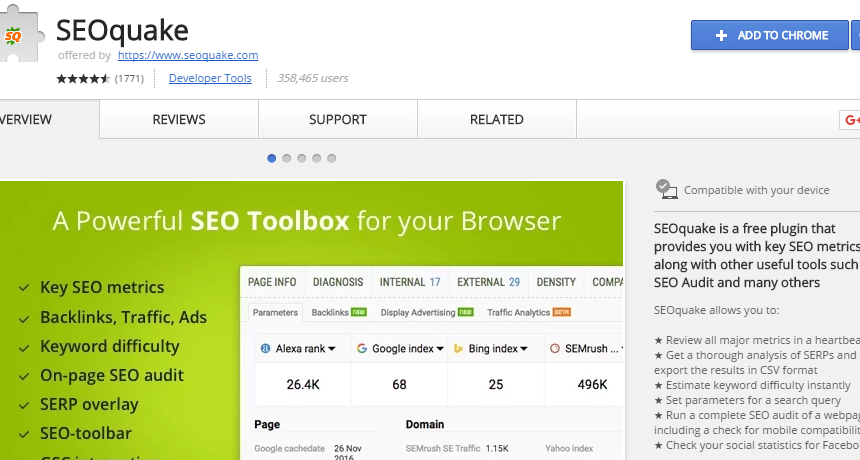This screenshot has width=860, height=460.
Task: Click the checkmark beside SEO-toolbar
Action: click(x=24, y=435)
